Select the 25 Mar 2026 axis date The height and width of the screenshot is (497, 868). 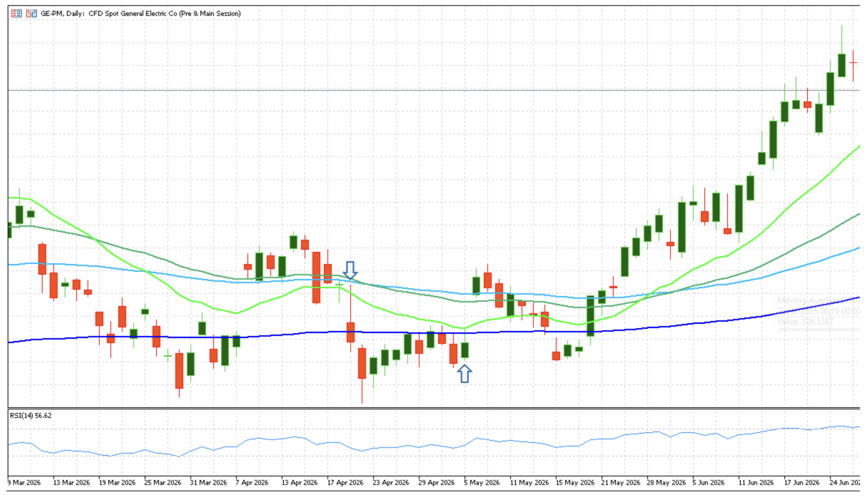pyautogui.click(x=163, y=483)
